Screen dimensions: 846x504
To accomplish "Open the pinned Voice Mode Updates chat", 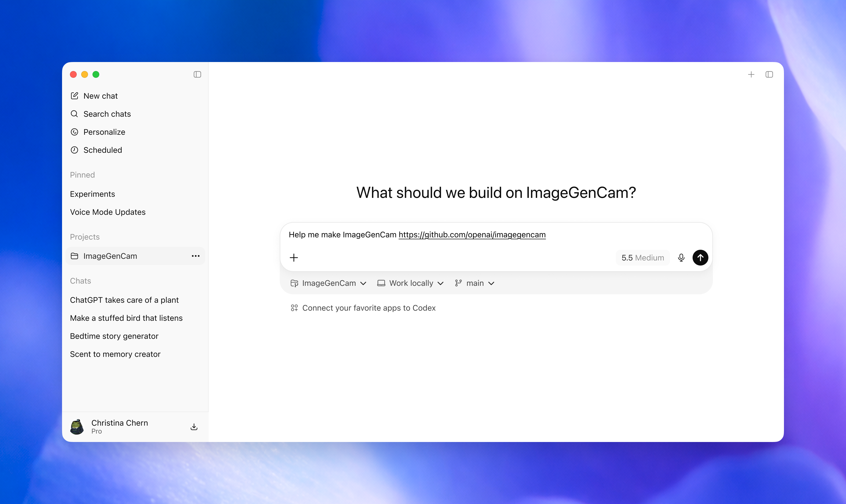I will [x=135, y=212].
